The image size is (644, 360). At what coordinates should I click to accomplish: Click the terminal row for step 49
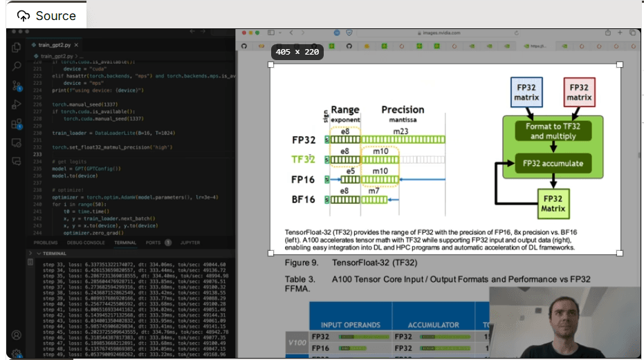pos(134,354)
